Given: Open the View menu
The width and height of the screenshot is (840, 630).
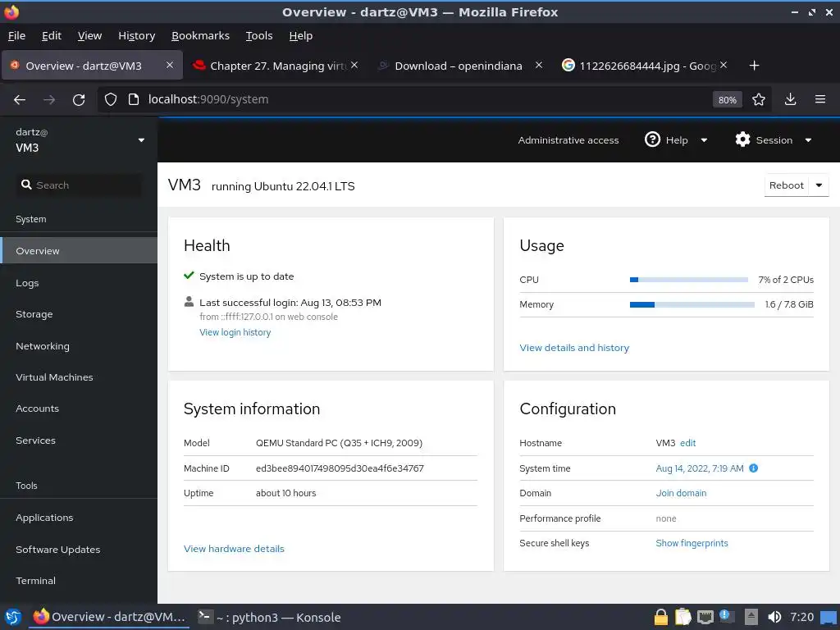Looking at the screenshot, I should tap(89, 36).
